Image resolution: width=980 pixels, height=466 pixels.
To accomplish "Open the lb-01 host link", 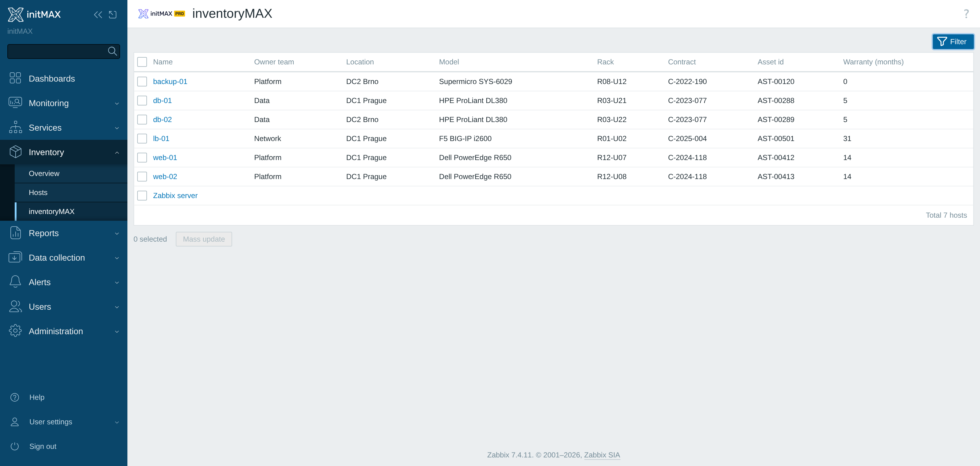I will 161,139.
